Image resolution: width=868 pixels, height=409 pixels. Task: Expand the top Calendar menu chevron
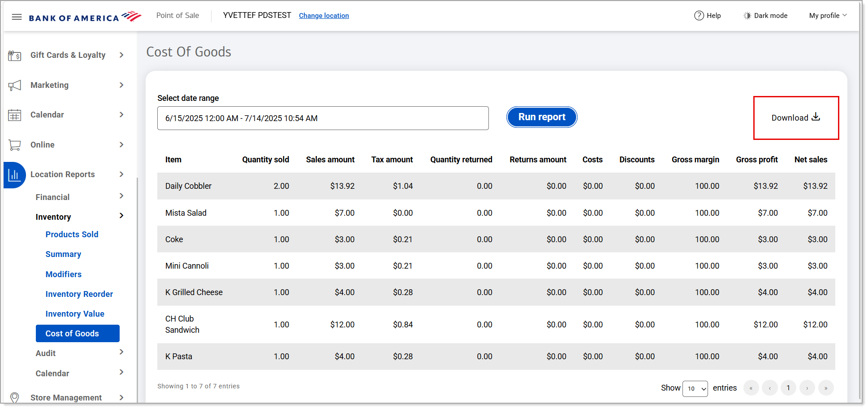[x=121, y=115]
